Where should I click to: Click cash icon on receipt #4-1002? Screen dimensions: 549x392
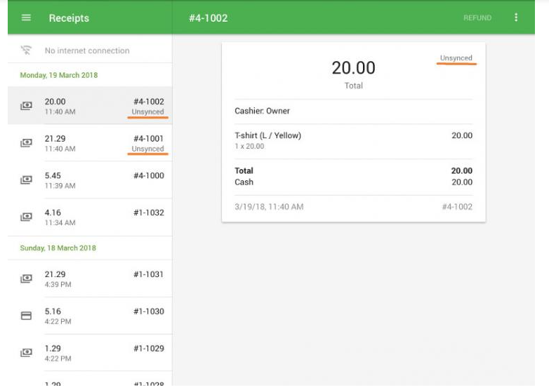(x=26, y=107)
